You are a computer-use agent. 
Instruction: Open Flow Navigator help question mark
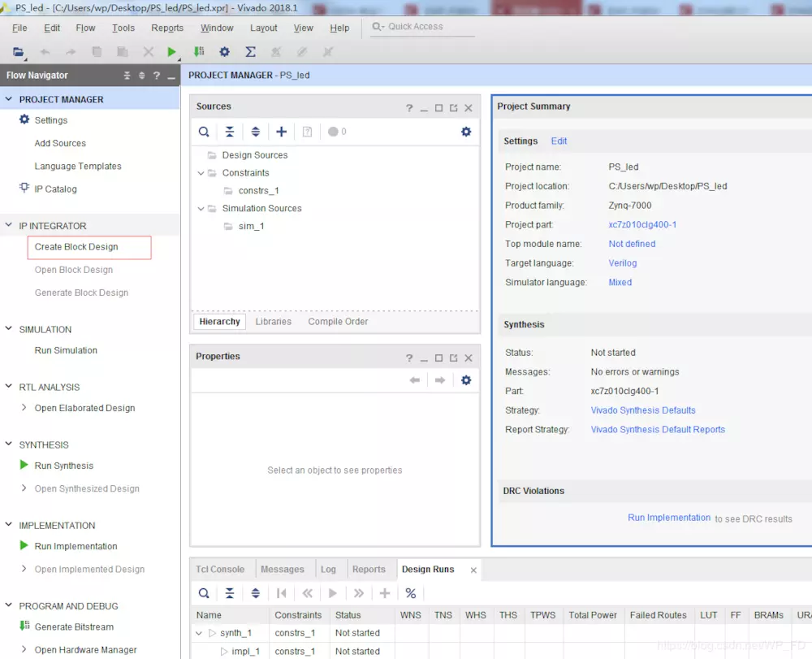click(157, 76)
